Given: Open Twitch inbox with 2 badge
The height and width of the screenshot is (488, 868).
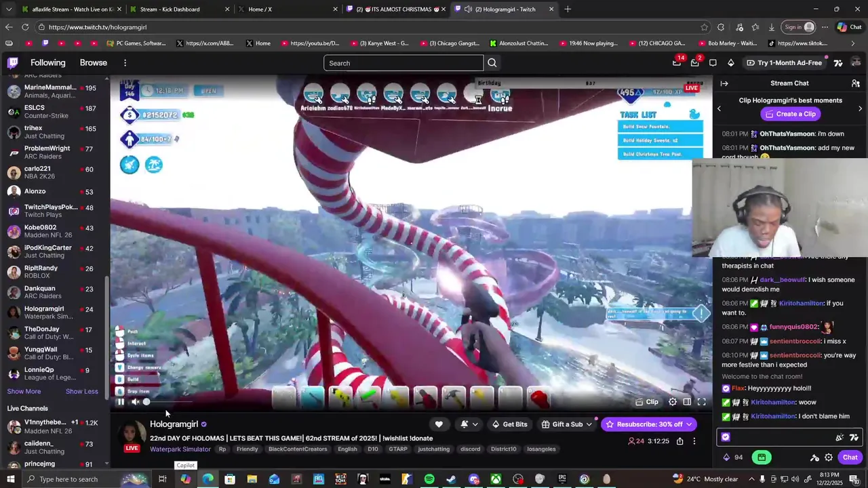Looking at the screenshot, I should (694, 62).
